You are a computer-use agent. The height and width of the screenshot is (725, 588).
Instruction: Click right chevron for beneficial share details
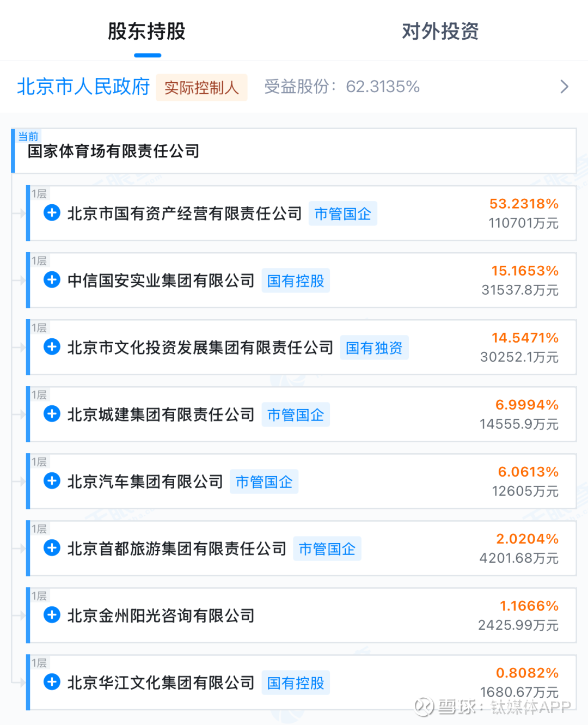coord(564,87)
